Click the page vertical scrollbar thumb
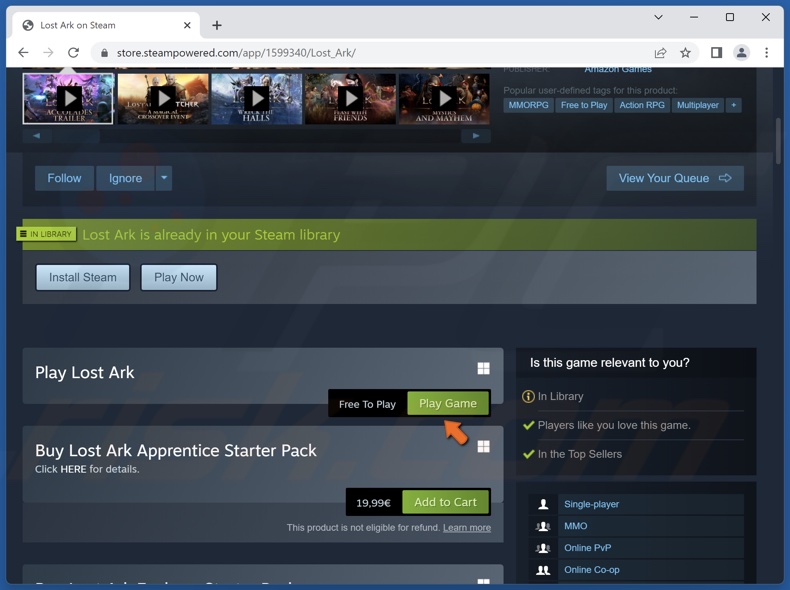Screen dimensions: 790x590 pos(778,141)
